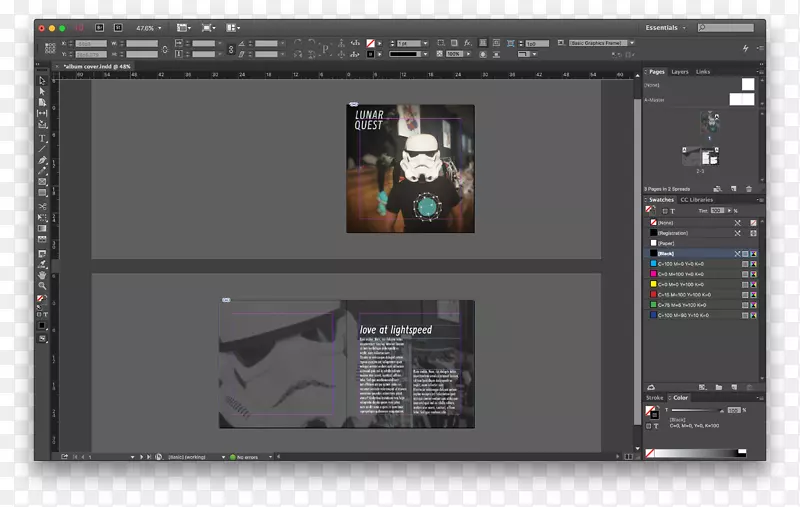Click the lightning Quick Apply icon

[x=745, y=48]
